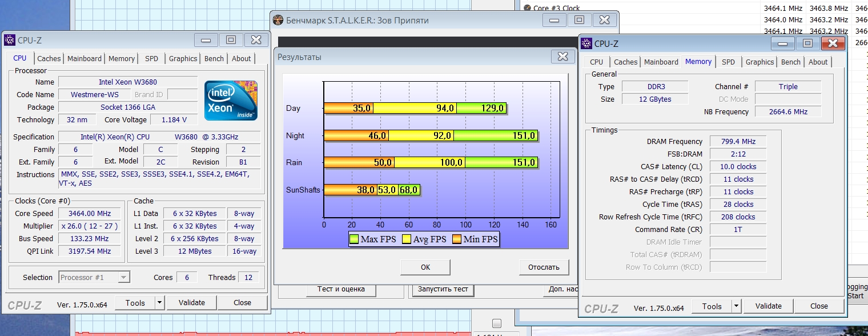Viewport: 868px width, 336px height.
Task: Open the Caches tab in left CPU-Z
Action: 49,58
